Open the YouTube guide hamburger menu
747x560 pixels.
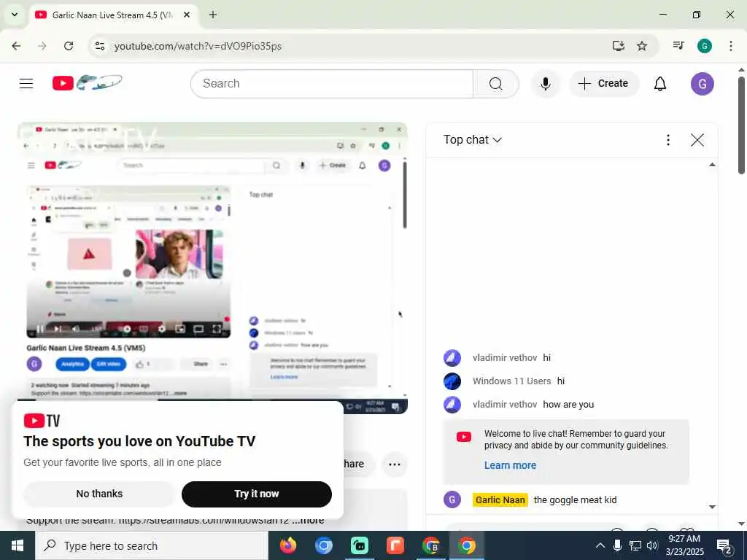pyautogui.click(x=26, y=84)
